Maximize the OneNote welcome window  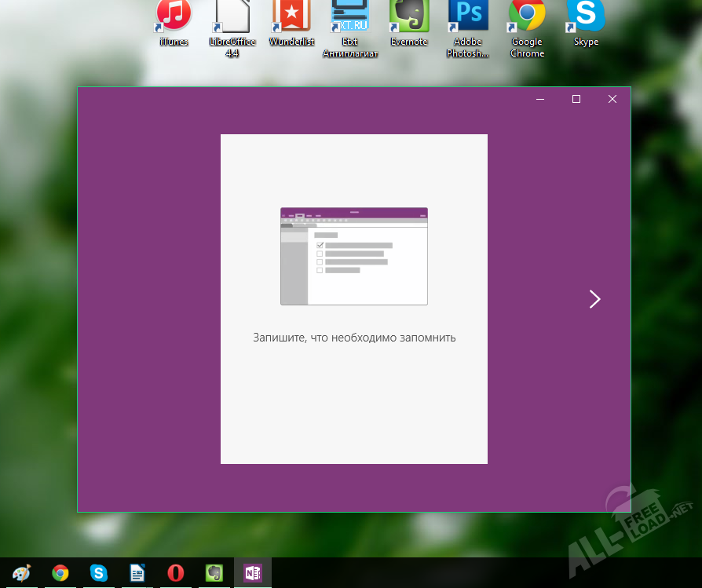[576, 99]
